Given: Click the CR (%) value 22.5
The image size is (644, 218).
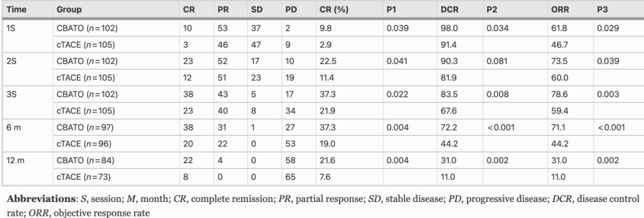Looking at the screenshot, I should pyautogui.click(x=328, y=61).
